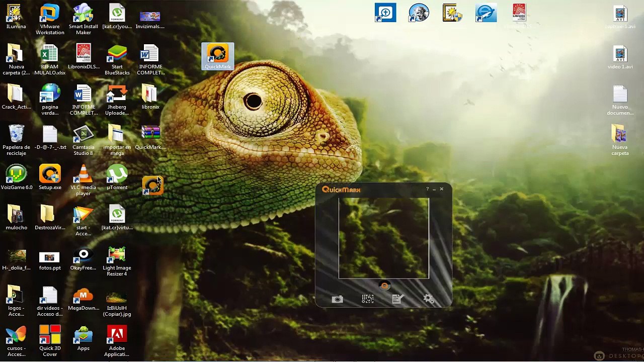Select the Nuevo documen... text file
The height and width of the screenshot is (362, 644).
tap(620, 100)
